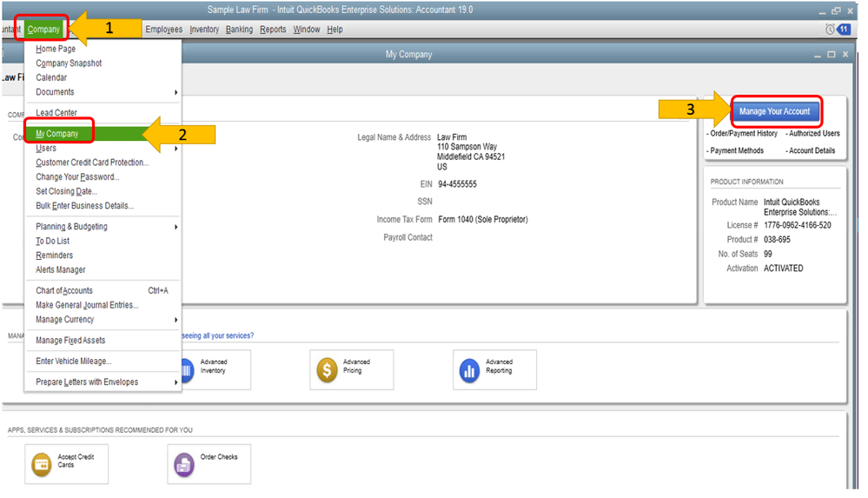Image resolution: width=868 pixels, height=498 pixels.
Task: Expand the Documents submenu arrow
Action: pyautogui.click(x=176, y=92)
